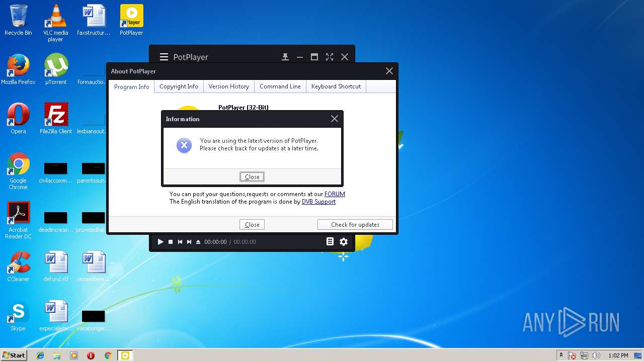Select the Google Chrome desktop shortcut
Image resolution: width=644 pixels, height=362 pixels.
pyautogui.click(x=18, y=171)
